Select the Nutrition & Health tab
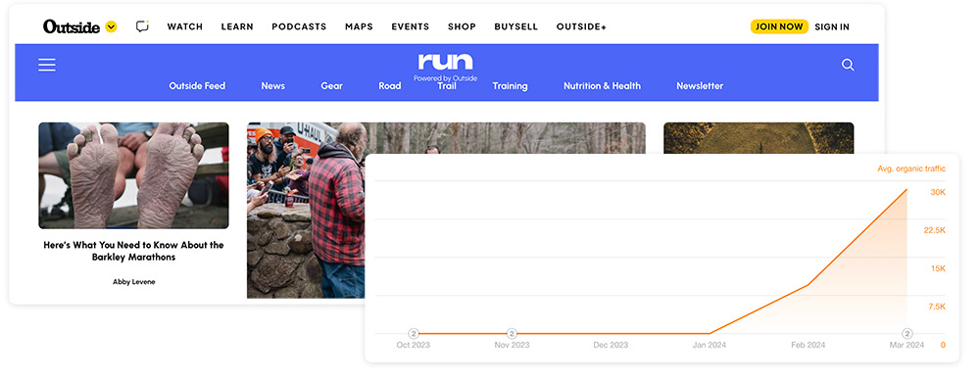Image resolution: width=980 pixels, height=382 pixels. [602, 86]
